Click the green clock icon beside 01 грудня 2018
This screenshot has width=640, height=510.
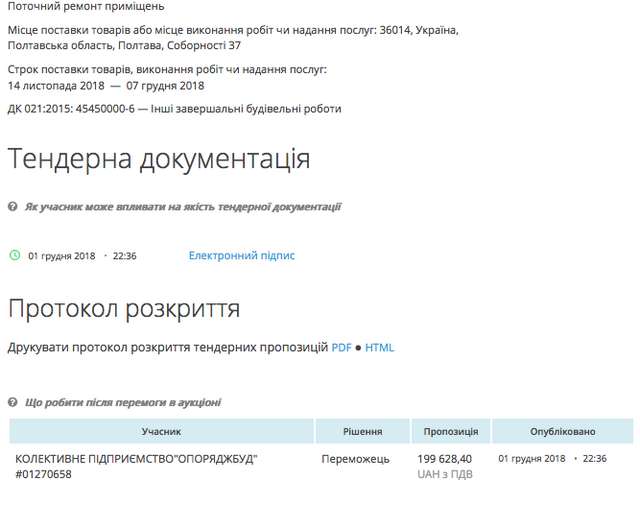tap(15, 255)
